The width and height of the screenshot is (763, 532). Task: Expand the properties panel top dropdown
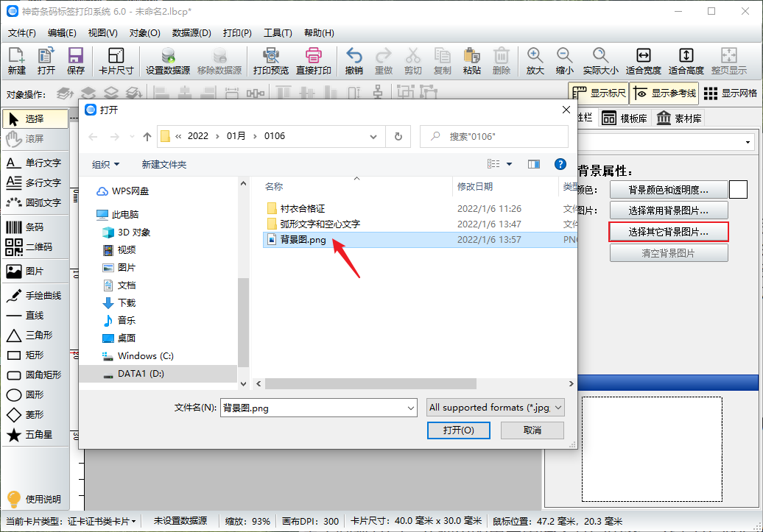tap(748, 143)
